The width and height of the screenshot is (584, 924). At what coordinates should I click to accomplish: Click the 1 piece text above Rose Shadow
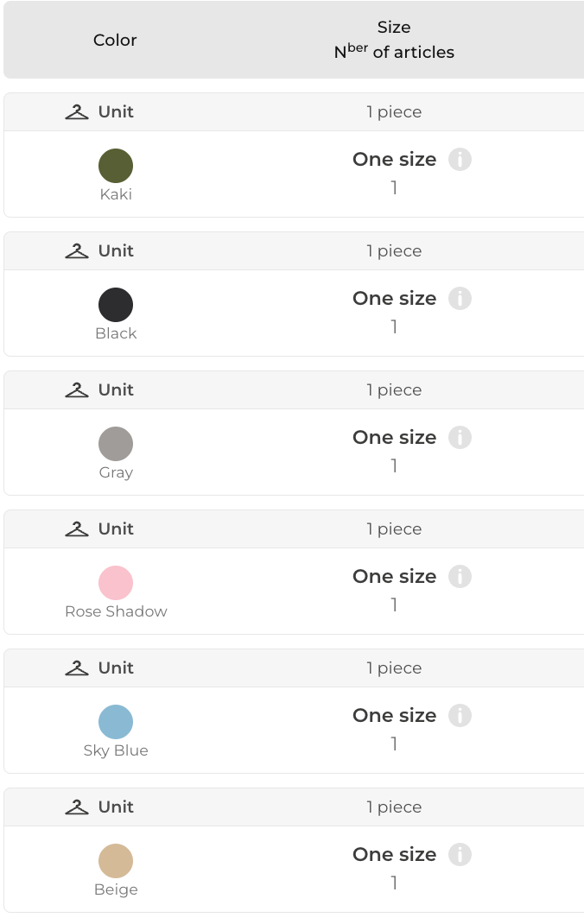coord(394,529)
